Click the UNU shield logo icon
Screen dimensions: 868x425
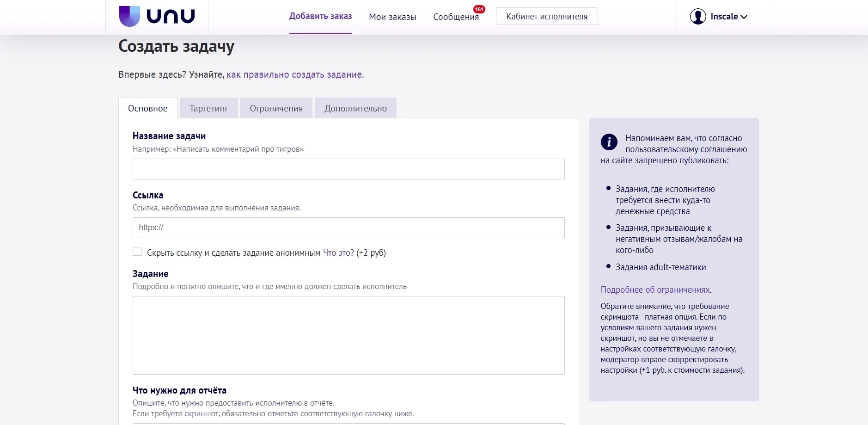pyautogui.click(x=129, y=16)
